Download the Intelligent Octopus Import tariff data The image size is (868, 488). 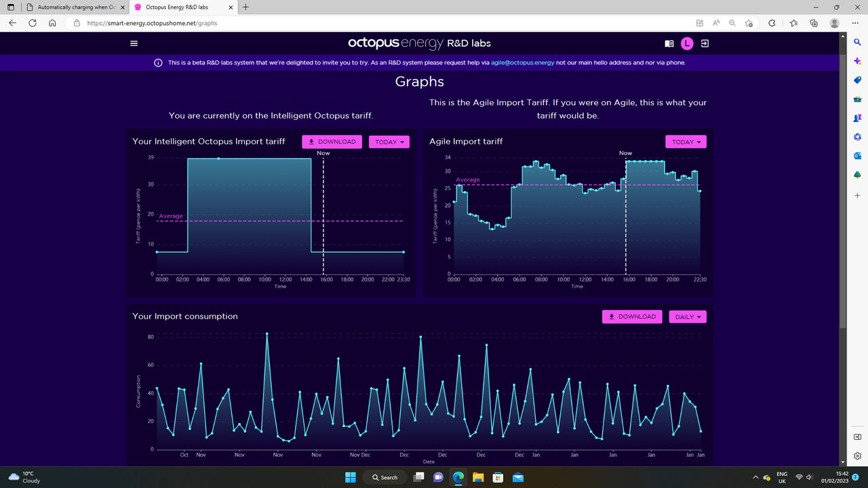pyautogui.click(x=332, y=142)
